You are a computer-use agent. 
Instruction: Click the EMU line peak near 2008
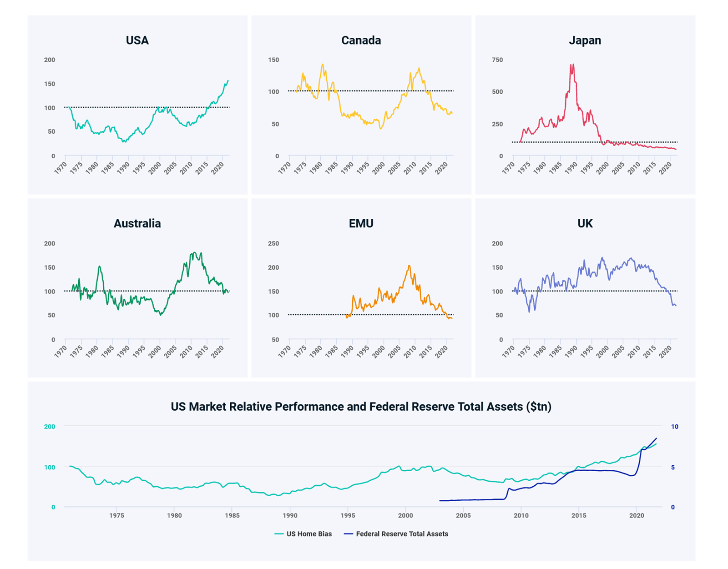pos(409,266)
